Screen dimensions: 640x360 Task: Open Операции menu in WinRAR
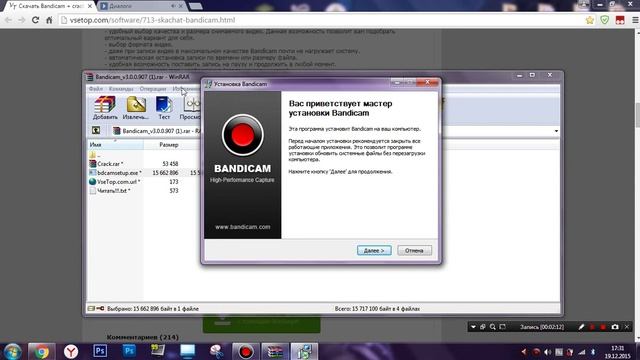[x=153, y=89]
